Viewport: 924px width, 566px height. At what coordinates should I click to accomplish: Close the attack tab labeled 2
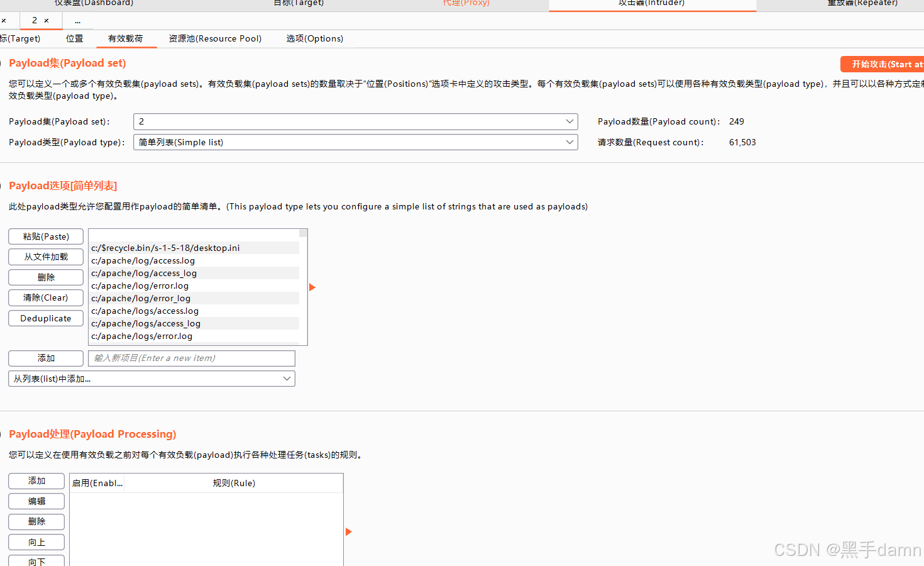click(x=47, y=20)
